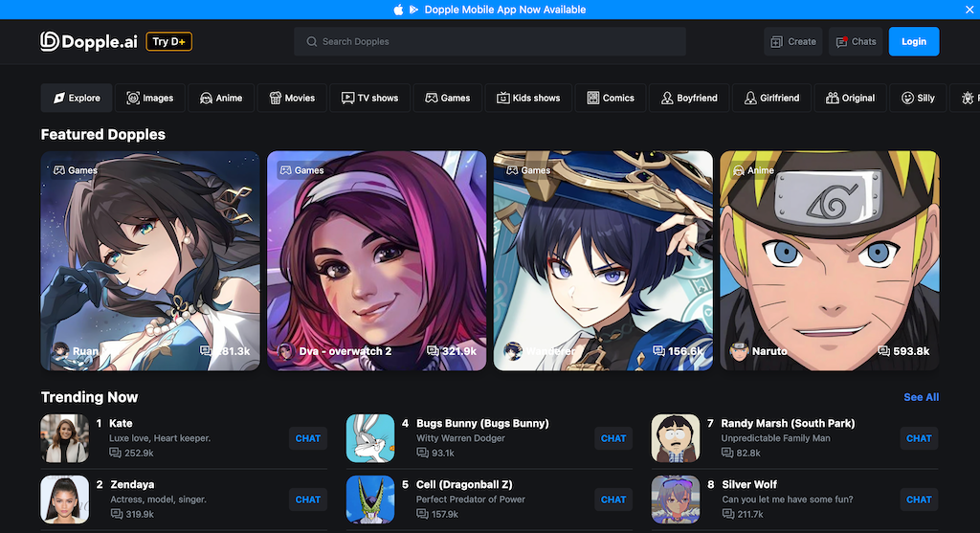
Task: Click the Dopple.ai logo icon
Action: pyautogui.click(x=50, y=41)
